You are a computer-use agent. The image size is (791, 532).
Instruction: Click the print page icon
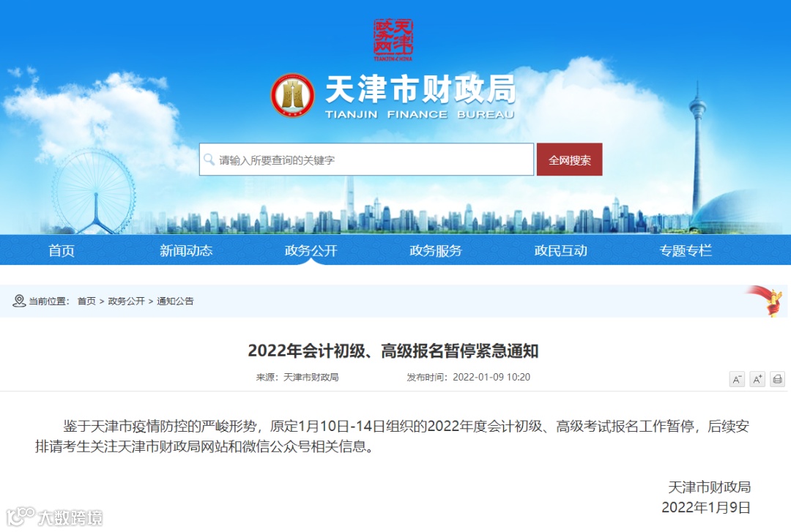click(x=777, y=379)
